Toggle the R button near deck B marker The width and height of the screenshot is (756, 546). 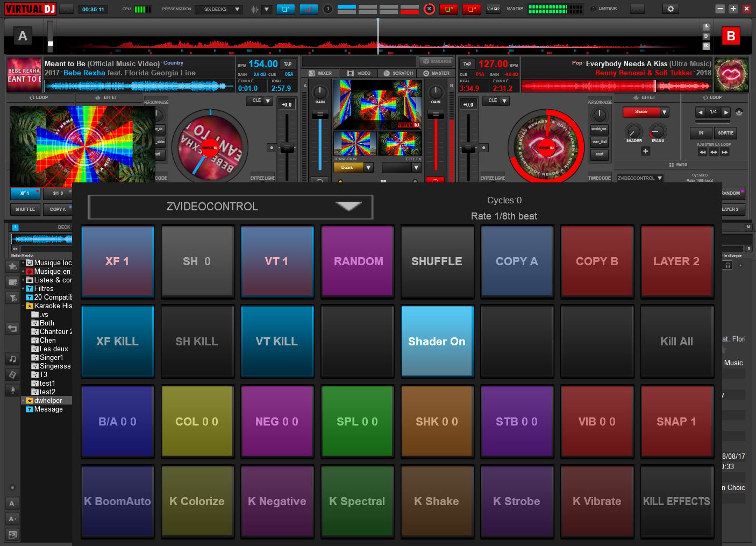click(707, 46)
